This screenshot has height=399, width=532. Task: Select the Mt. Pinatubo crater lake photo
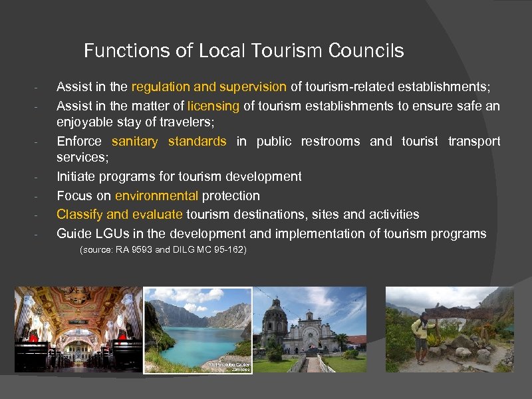tap(198, 331)
